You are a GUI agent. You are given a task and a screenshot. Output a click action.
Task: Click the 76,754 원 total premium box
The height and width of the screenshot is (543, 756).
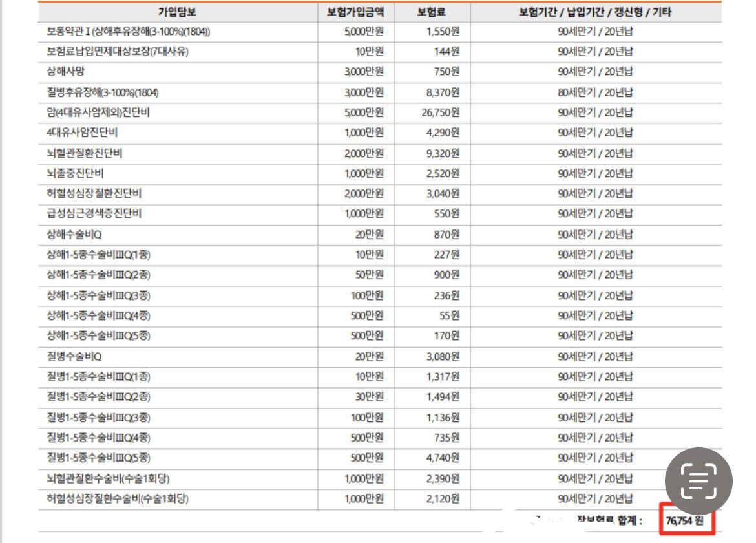(x=687, y=519)
